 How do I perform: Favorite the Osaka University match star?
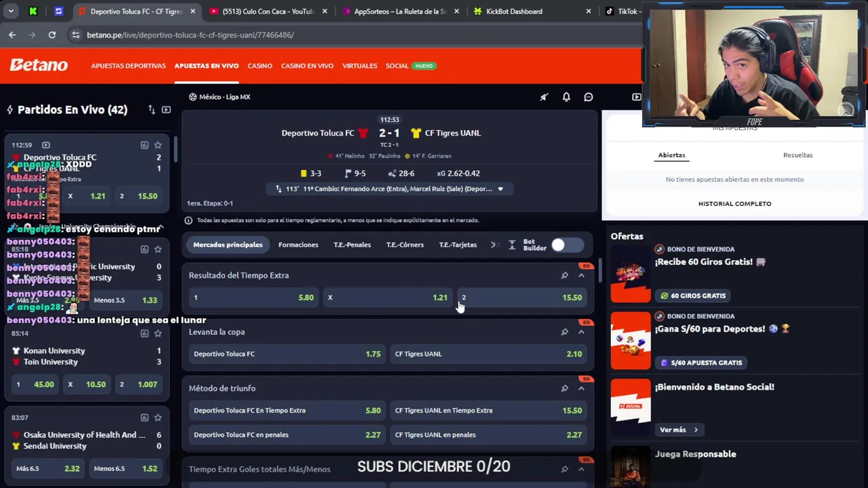158,418
